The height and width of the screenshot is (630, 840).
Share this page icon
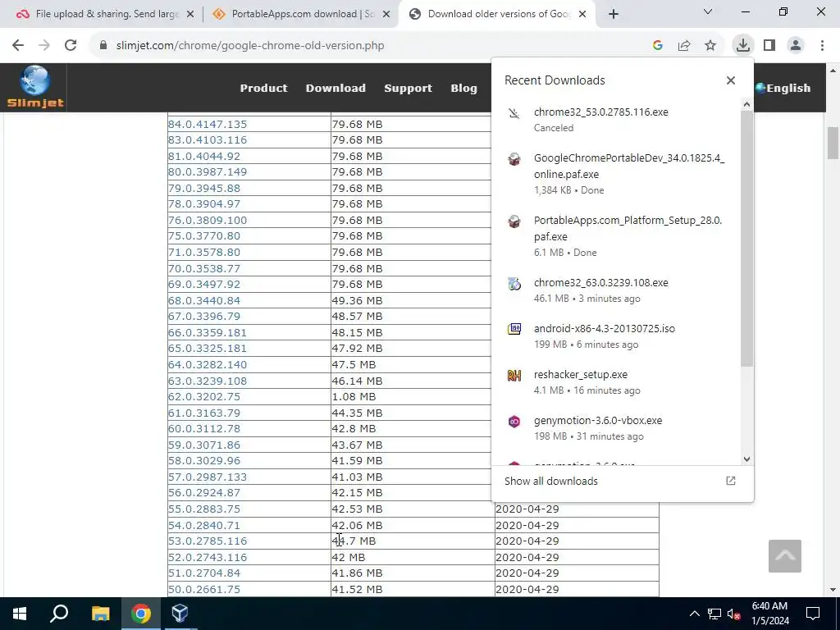[x=684, y=46]
